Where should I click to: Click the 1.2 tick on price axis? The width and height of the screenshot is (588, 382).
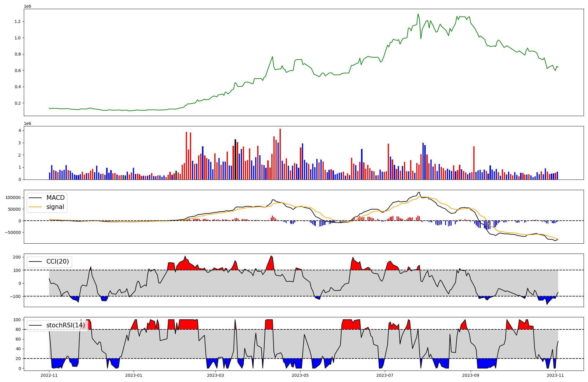(x=17, y=22)
